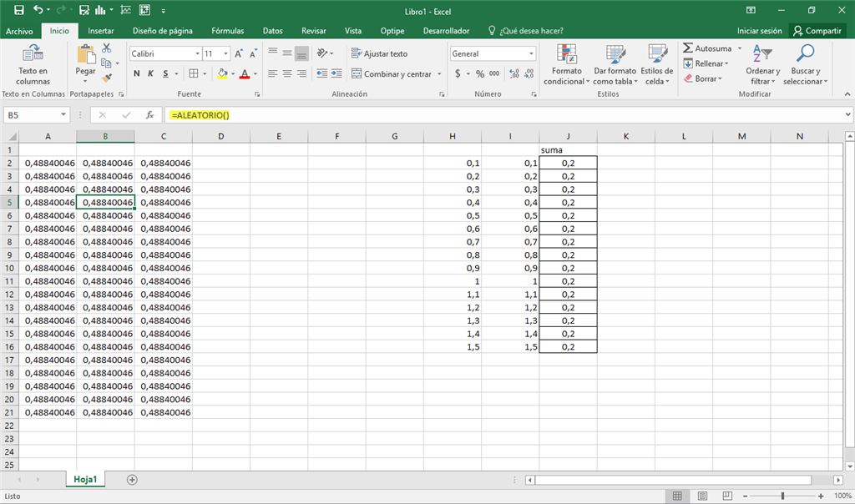Click the Autosuma button
The width and height of the screenshot is (855, 504).
coord(707,48)
